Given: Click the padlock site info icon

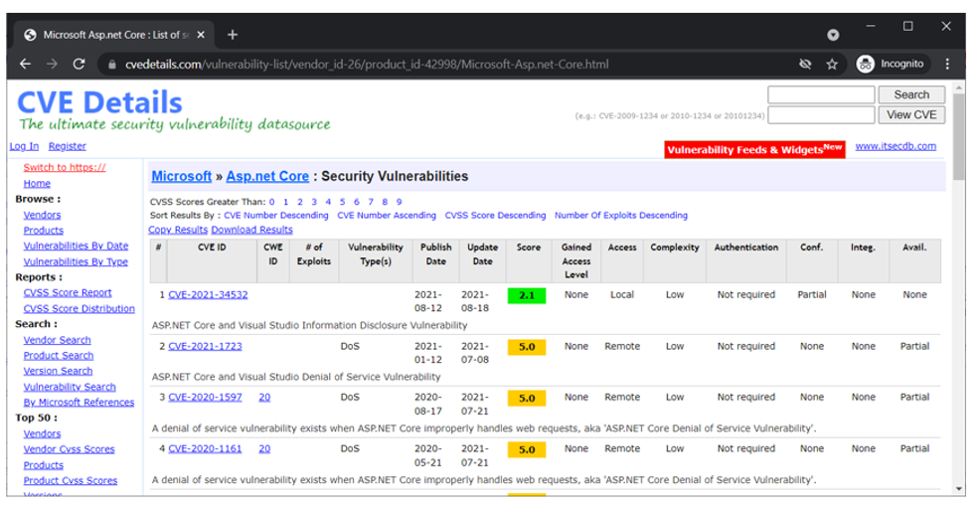Looking at the screenshot, I should (113, 65).
